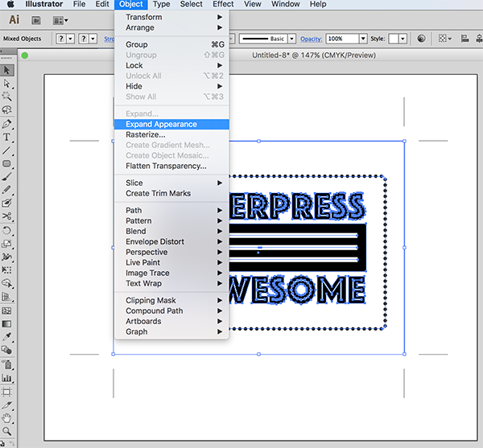
Task: Click the Opacity link label
Action: (311, 39)
